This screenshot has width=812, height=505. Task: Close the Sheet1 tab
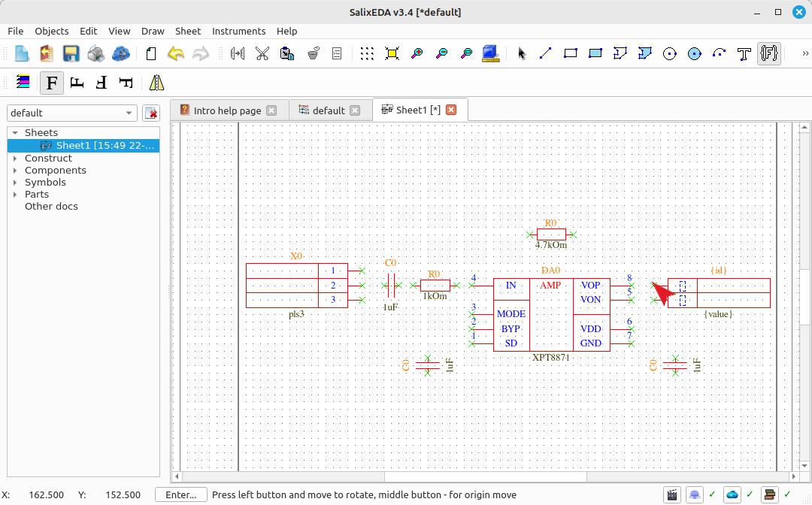click(451, 110)
